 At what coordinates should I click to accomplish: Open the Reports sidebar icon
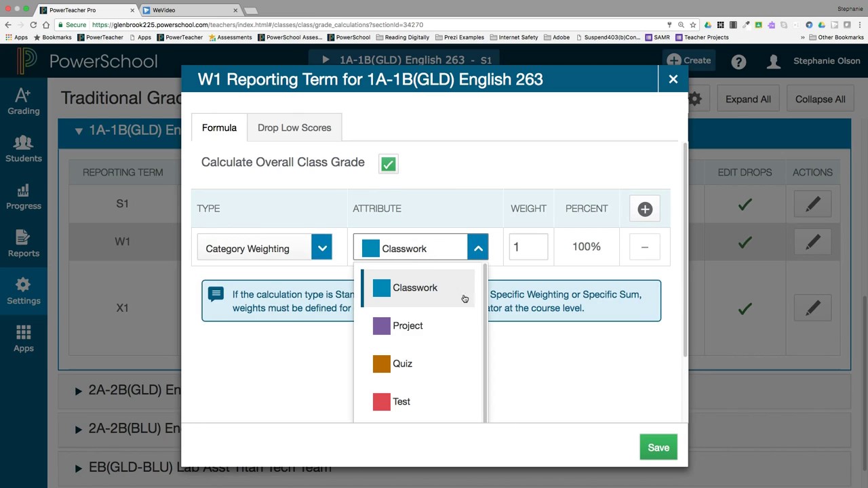23,244
